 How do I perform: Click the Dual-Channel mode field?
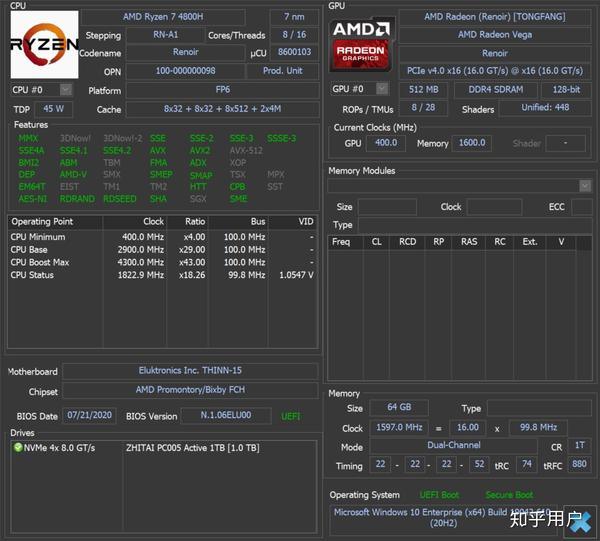coord(453,445)
